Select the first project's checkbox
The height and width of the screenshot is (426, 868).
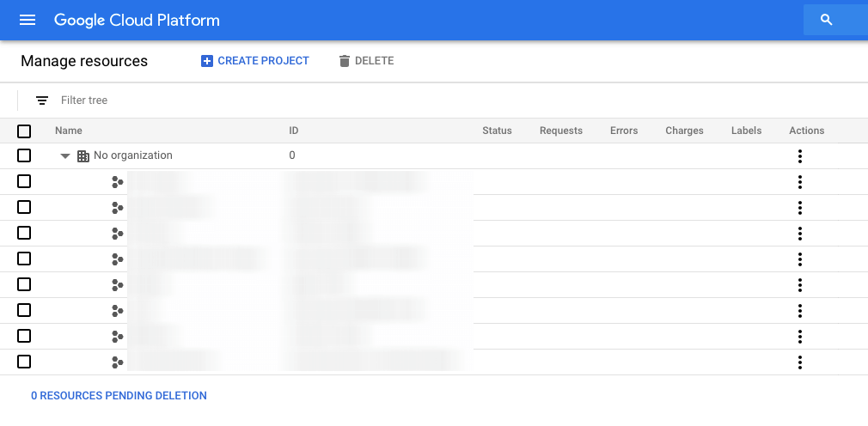click(24, 181)
